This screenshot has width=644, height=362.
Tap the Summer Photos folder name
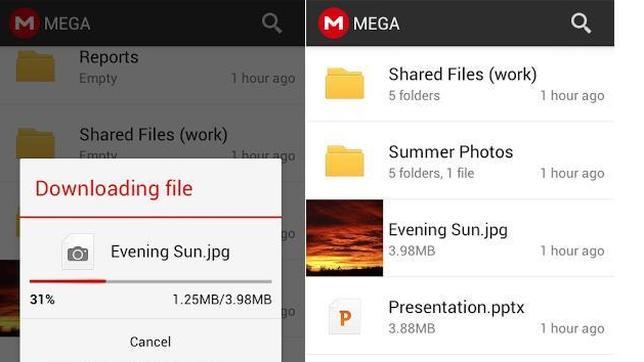pyautogui.click(x=451, y=152)
